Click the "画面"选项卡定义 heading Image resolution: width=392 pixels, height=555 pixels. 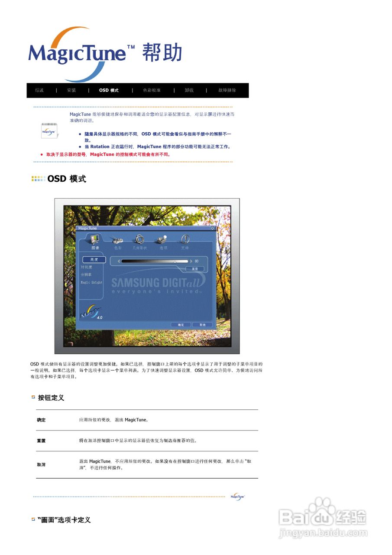64,519
